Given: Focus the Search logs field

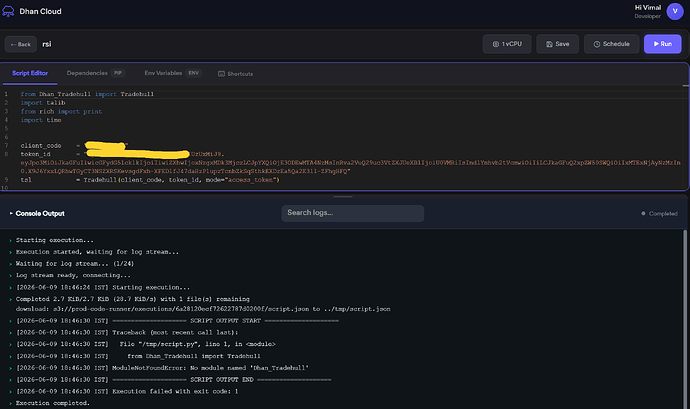Looking at the screenshot, I should 352,213.
